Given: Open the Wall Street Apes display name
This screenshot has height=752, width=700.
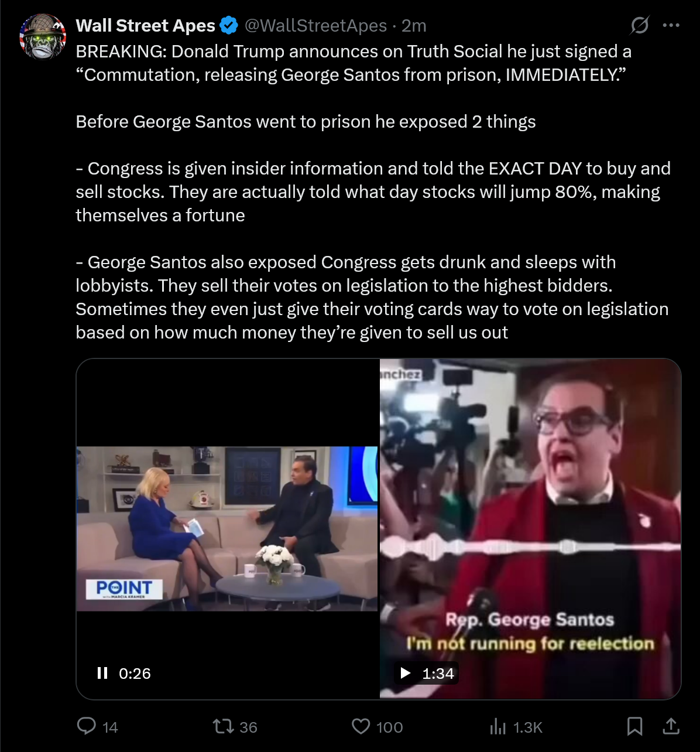Looking at the screenshot, I should (x=146, y=26).
